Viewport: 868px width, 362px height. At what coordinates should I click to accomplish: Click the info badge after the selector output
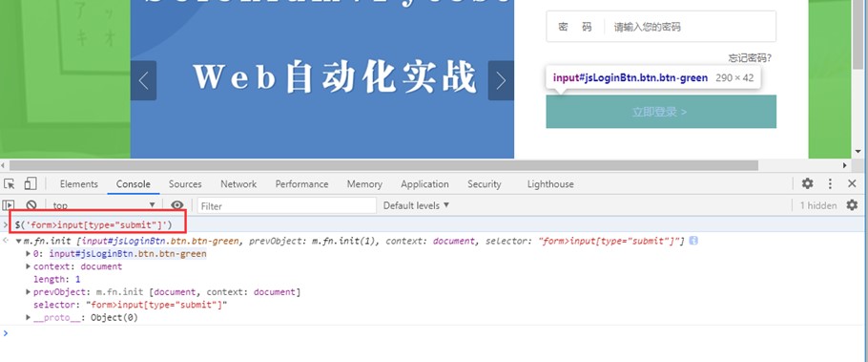click(693, 241)
